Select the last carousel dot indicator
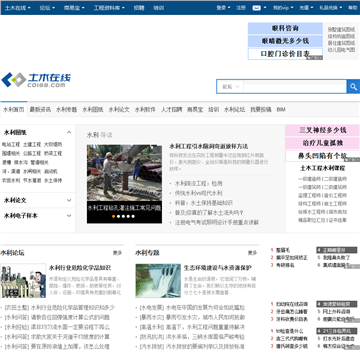Image resolution: width=360 pixels, height=360 pixels. click(133, 216)
